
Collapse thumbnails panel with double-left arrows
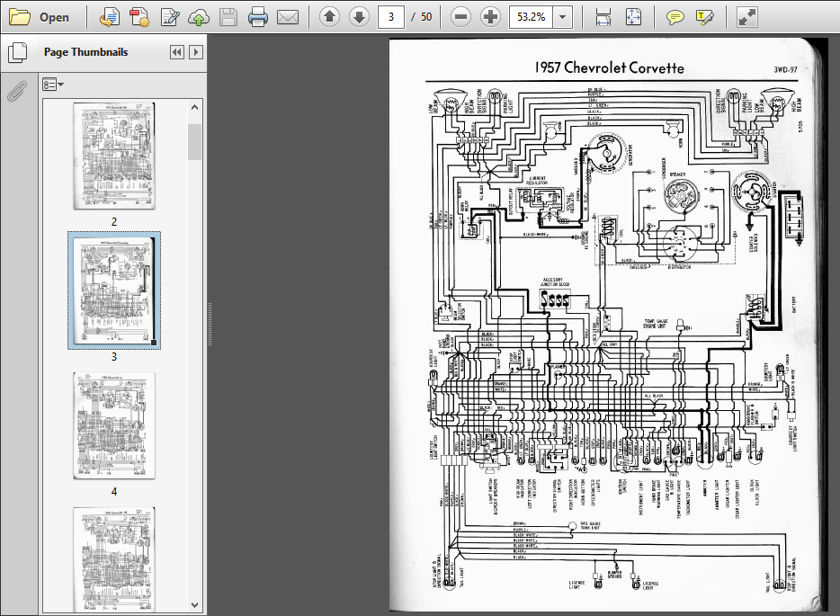(x=177, y=52)
